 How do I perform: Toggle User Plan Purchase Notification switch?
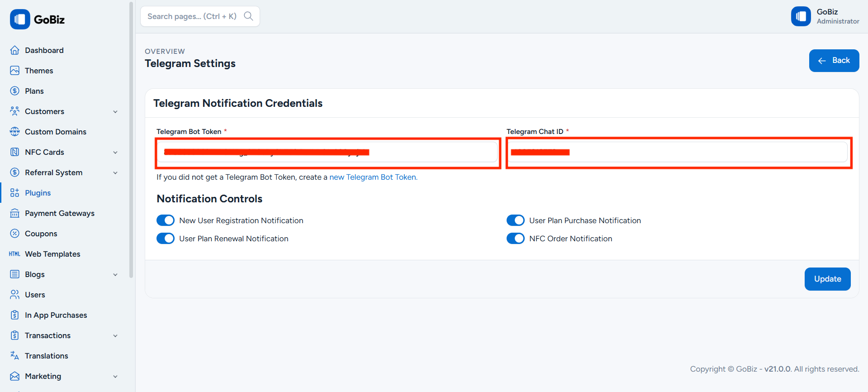pyautogui.click(x=516, y=220)
